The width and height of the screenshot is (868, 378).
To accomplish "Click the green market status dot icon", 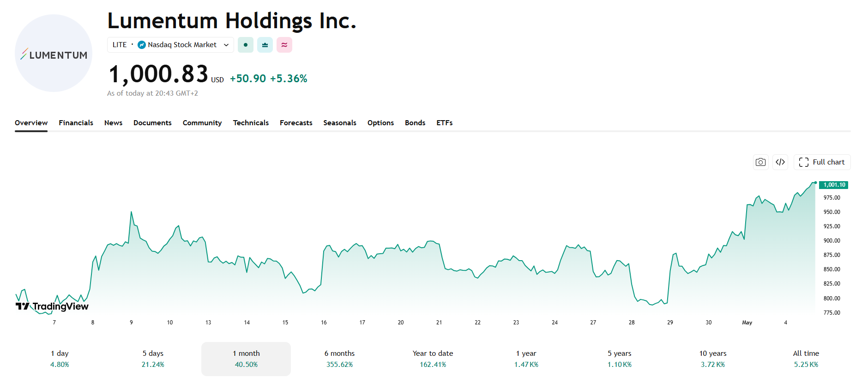I will click(x=246, y=45).
